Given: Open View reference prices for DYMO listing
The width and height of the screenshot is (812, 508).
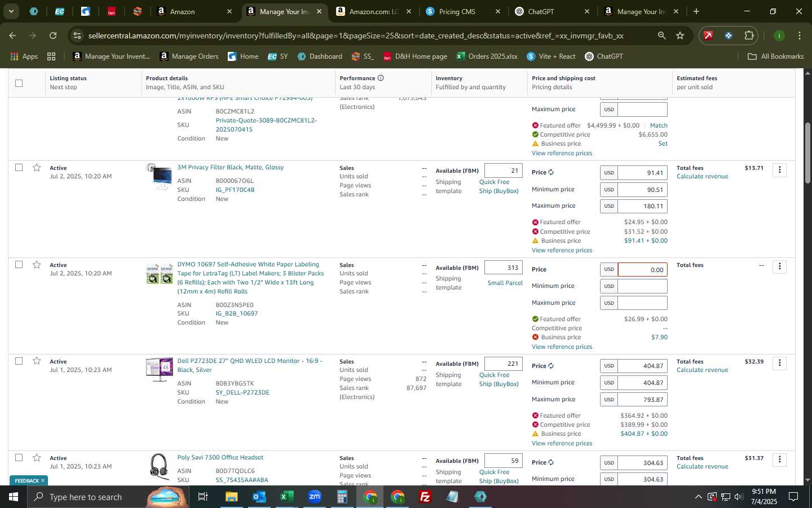Looking at the screenshot, I should 562,347.
